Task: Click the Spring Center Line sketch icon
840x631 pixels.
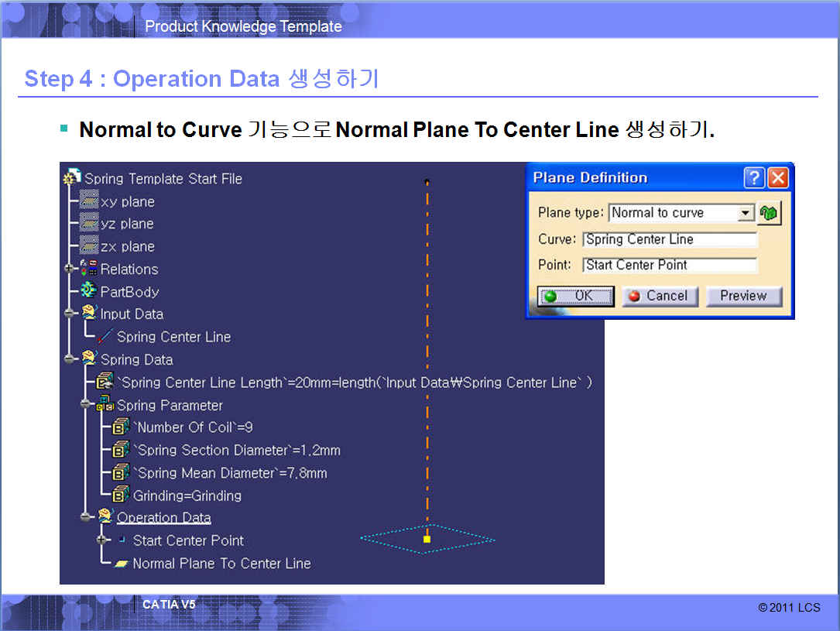Action: pyautogui.click(x=105, y=337)
